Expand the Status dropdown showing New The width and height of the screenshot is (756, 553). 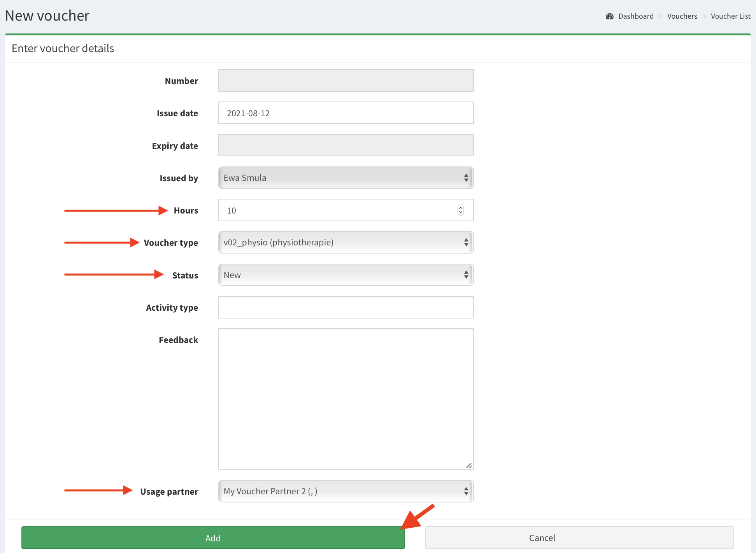pyautogui.click(x=346, y=275)
